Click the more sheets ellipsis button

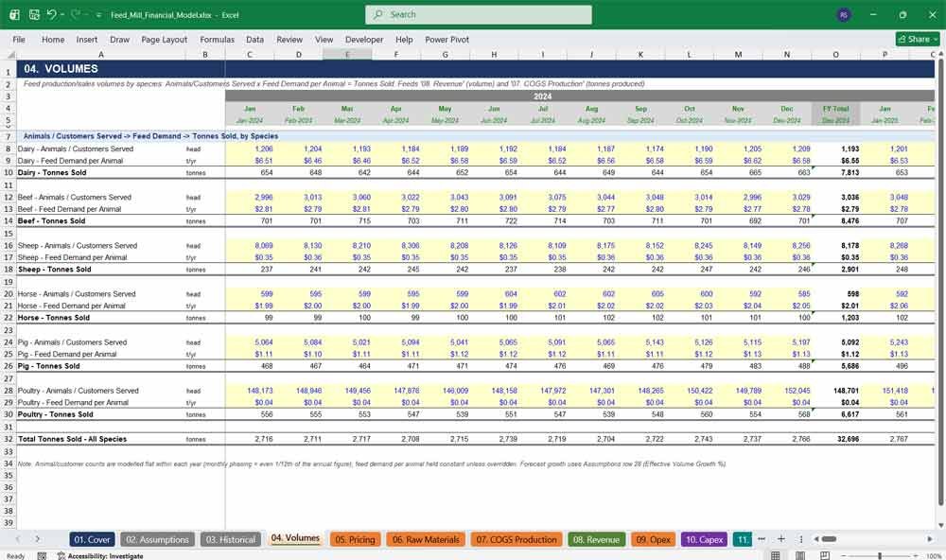[762, 539]
